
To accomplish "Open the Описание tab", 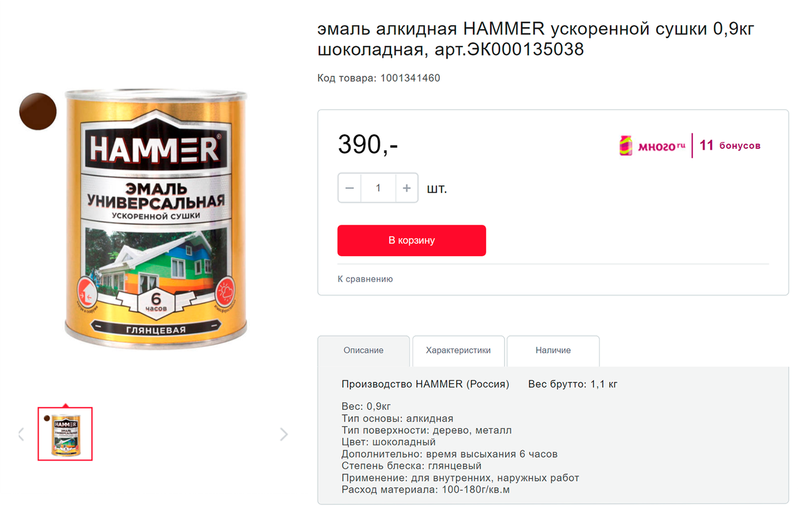I will (364, 350).
